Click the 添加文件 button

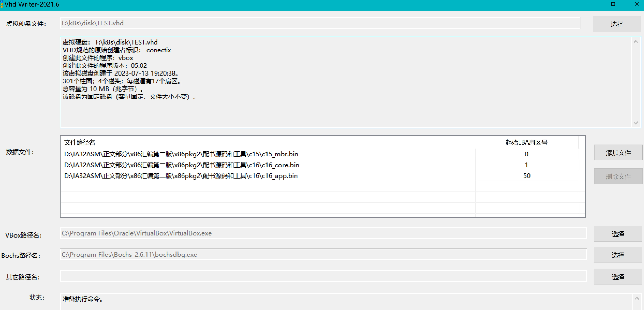coord(618,153)
